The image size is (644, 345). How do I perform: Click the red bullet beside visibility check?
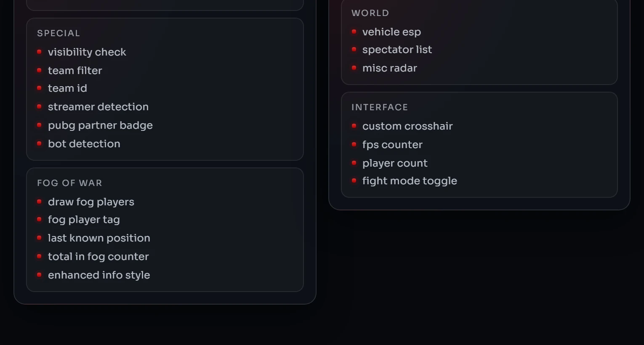(39, 52)
